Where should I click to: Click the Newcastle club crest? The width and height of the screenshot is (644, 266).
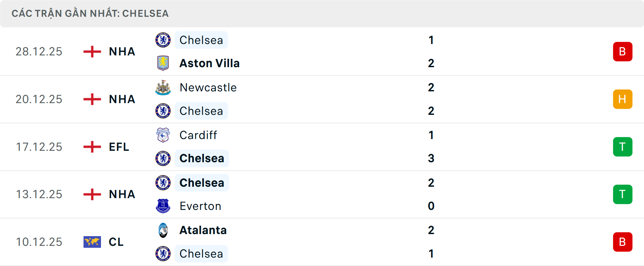pos(163,88)
